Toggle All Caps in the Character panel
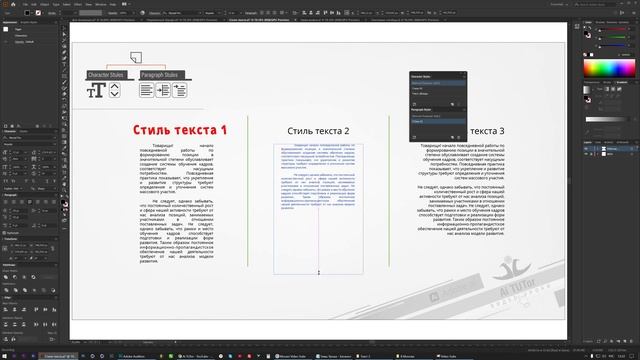The image size is (640, 360). pyautogui.click(x=6, y=181)
